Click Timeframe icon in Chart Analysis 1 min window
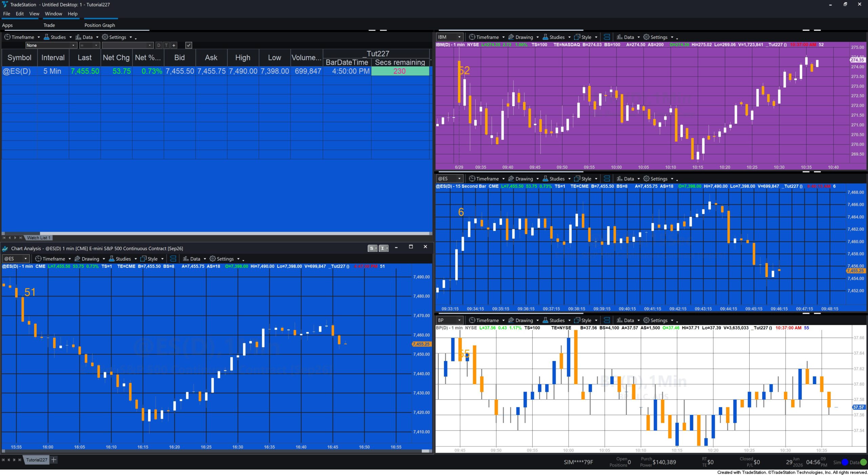 point(38,259)
